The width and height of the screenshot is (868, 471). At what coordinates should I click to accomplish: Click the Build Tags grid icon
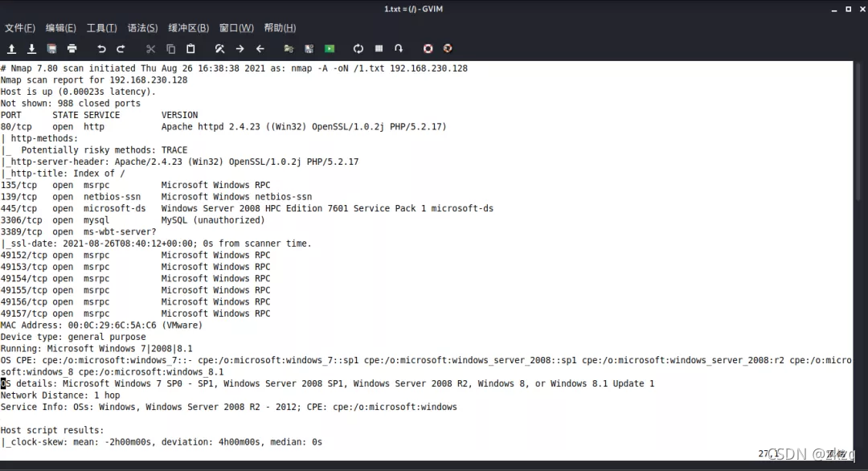coord(379,49)
